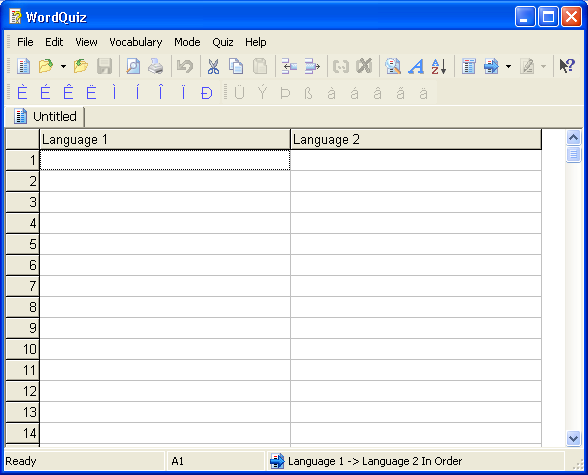This screenshot has width=588, height=475.
Task: Expand the quiz mode dropdown arrow
Action: [x=508, y=67]
